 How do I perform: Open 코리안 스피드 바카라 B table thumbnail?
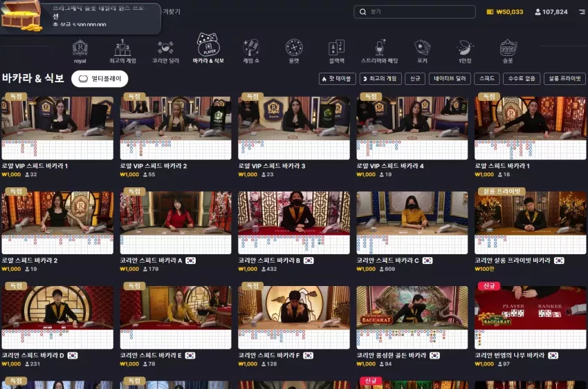tap(293, 222)
